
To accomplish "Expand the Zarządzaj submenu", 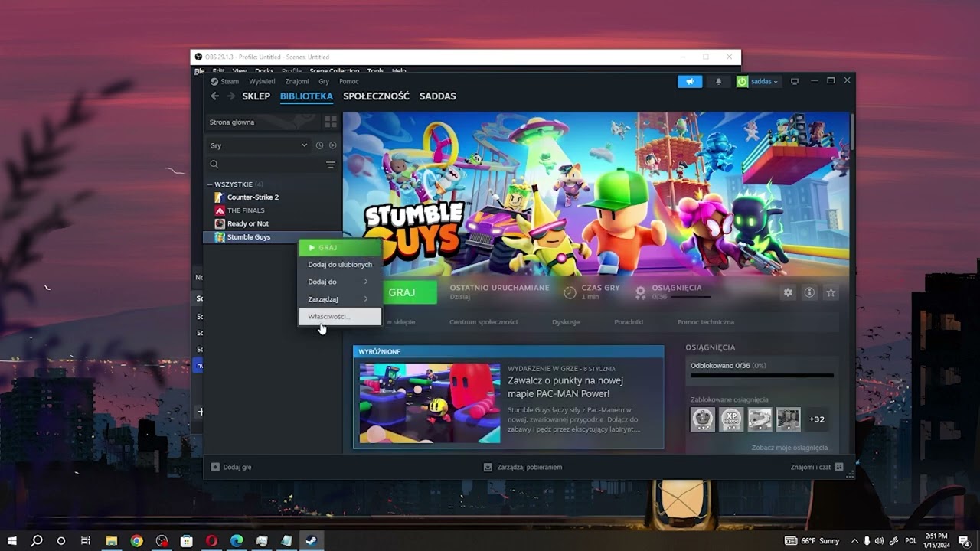I will tap(340, 299).
